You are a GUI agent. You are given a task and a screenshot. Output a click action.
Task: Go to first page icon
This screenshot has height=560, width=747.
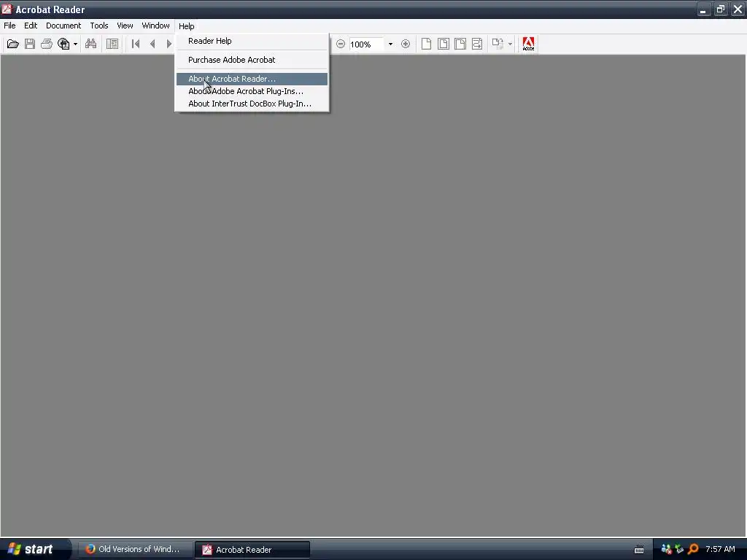[x=136, y=44]
